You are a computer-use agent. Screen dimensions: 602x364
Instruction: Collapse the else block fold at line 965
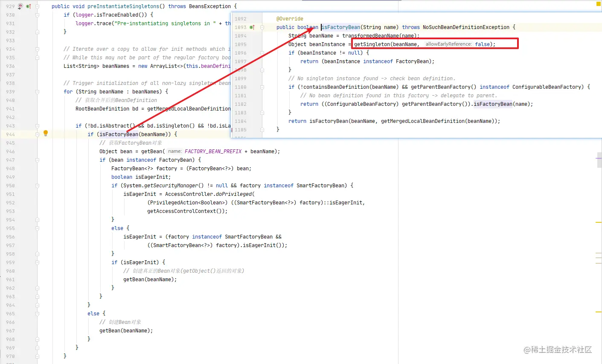click(x=37, y=314)
